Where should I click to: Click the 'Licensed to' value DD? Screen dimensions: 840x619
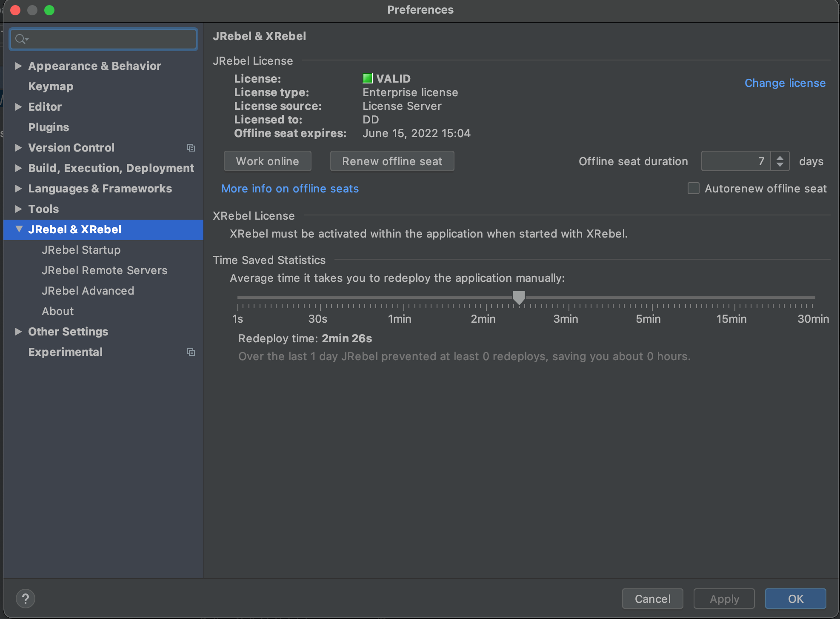tap(371, 120)
